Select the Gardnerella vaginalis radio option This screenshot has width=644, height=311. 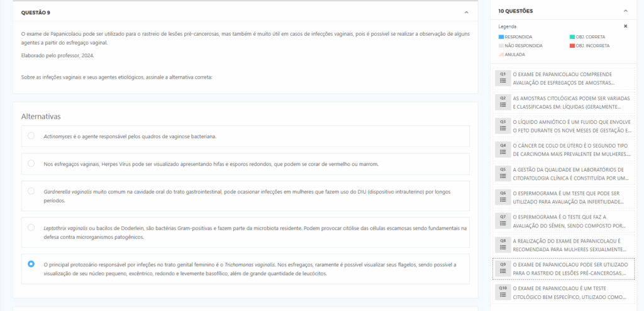[x=31, y=191]
